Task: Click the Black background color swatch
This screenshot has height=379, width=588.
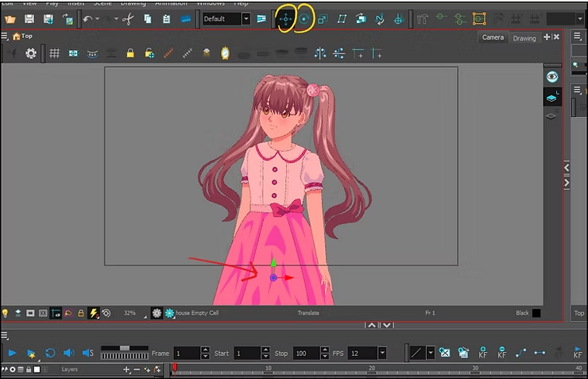Action: pos(536,313)
